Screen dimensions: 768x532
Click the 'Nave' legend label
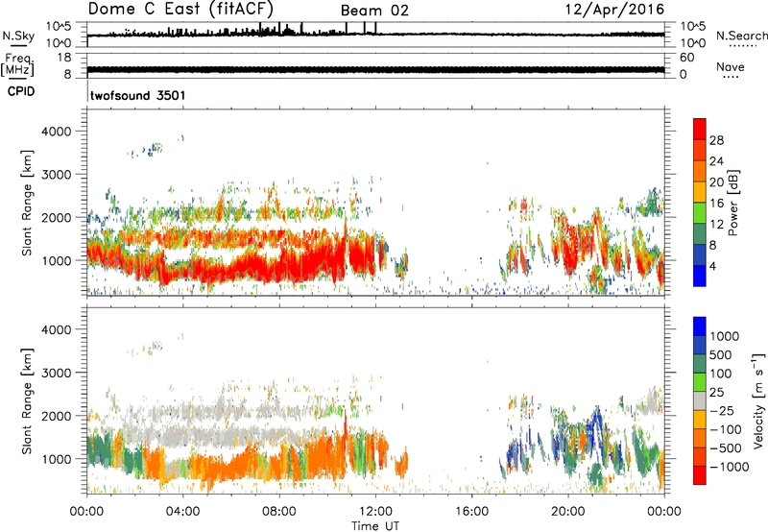click(731, 66)
